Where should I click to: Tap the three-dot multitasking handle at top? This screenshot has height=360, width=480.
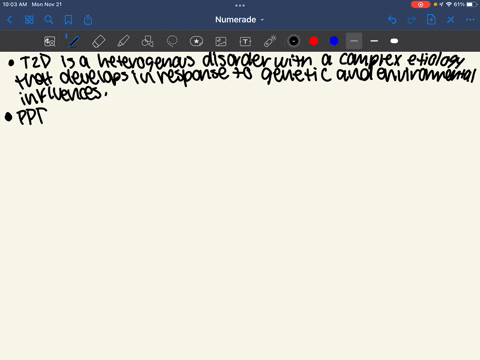240,5
